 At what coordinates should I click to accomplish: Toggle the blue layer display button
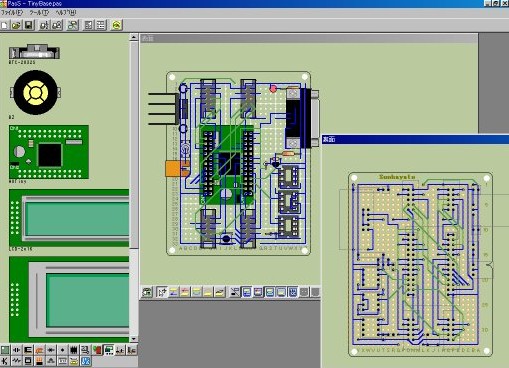click(x=247, y=292)
